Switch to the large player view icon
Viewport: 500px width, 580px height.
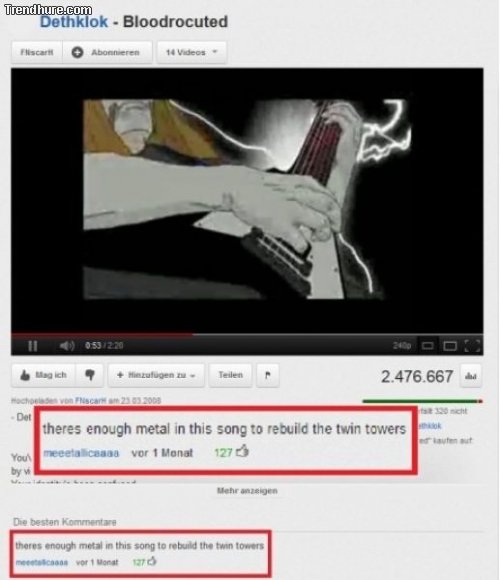pyautogui.click(x=450, y=346)
